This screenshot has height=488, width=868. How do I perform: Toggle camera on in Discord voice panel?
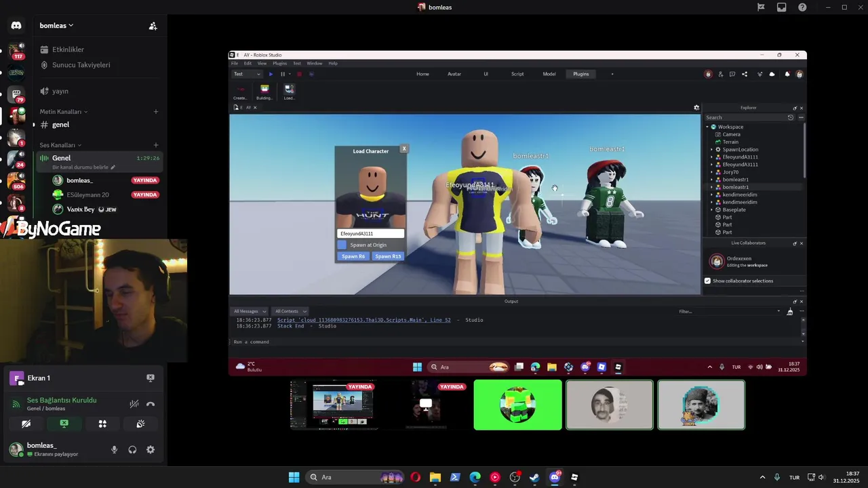click(26, 424)
